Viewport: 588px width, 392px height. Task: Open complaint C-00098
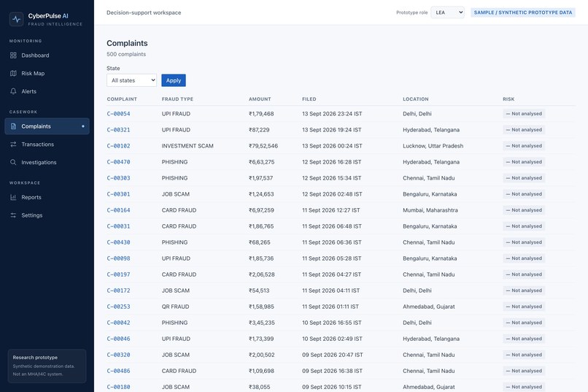pyautogui.click(x=118, y=258)
